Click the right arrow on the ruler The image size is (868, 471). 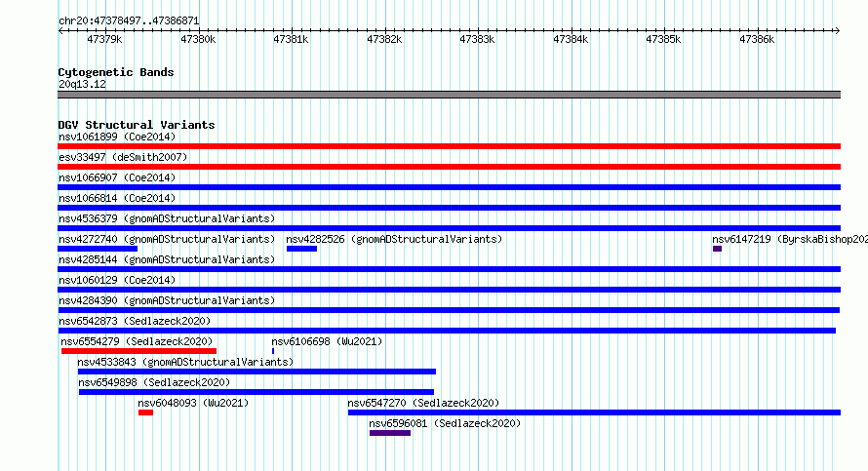click(x=837, y=31)
